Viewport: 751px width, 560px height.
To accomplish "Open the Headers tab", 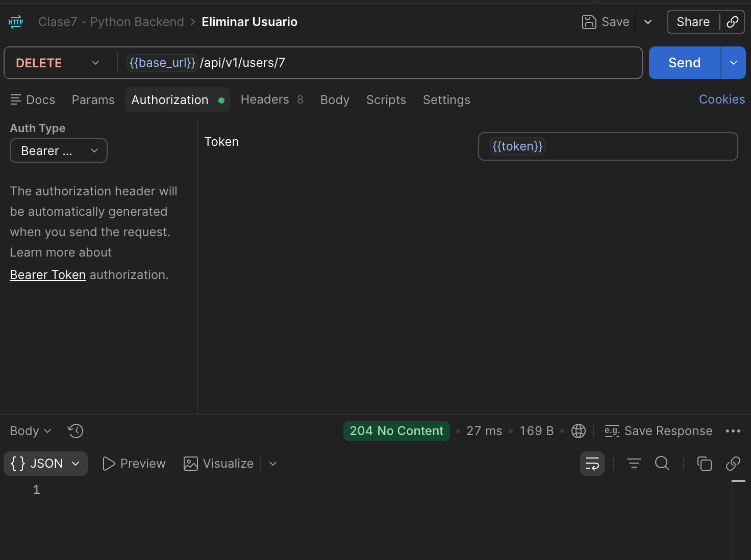I will point(272,99).
